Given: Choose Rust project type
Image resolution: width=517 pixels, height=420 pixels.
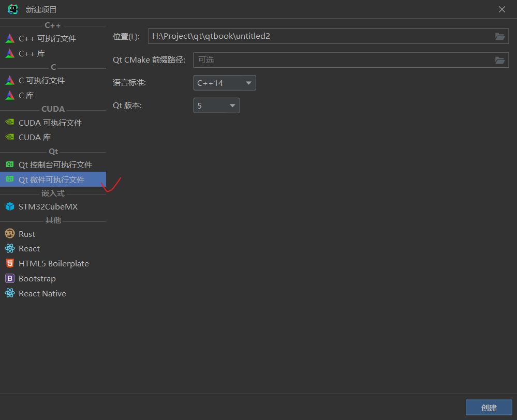Looking at the screenshot, I should point(53,234).
